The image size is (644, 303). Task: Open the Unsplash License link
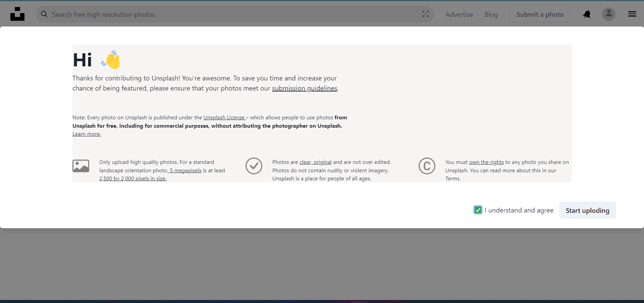click(224, 118)
